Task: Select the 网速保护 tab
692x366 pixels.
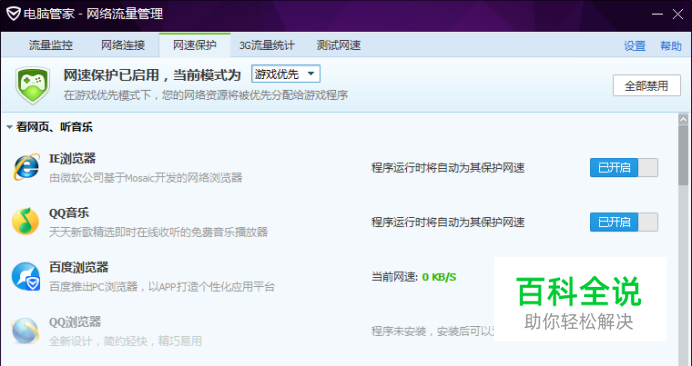Action: (195, 45)
